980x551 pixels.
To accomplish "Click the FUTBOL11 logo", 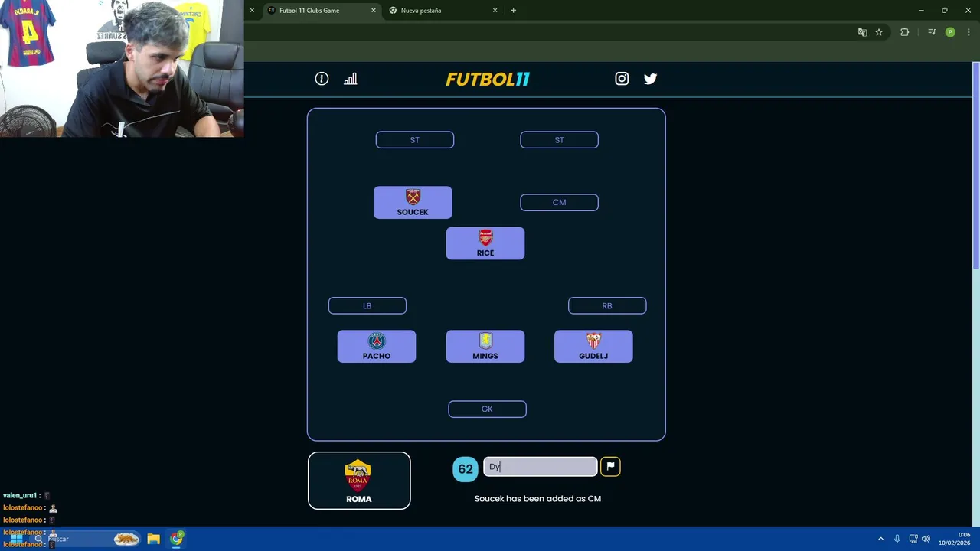I will (488, 79).
